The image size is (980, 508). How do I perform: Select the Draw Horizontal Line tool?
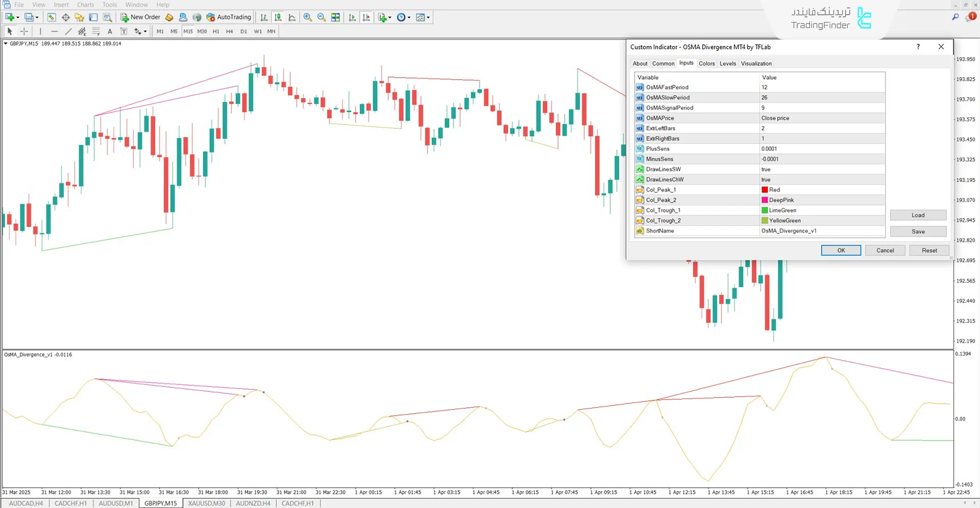[55, 31]
